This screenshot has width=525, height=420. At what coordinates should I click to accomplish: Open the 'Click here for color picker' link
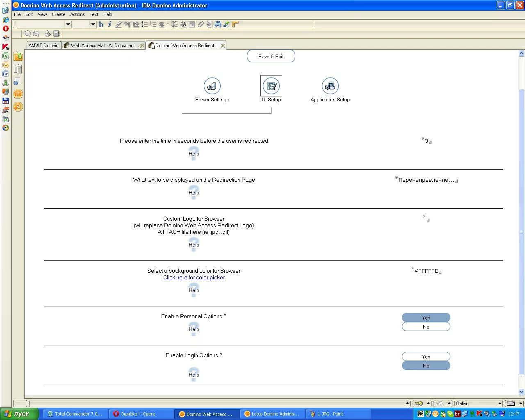click(194, 278)
